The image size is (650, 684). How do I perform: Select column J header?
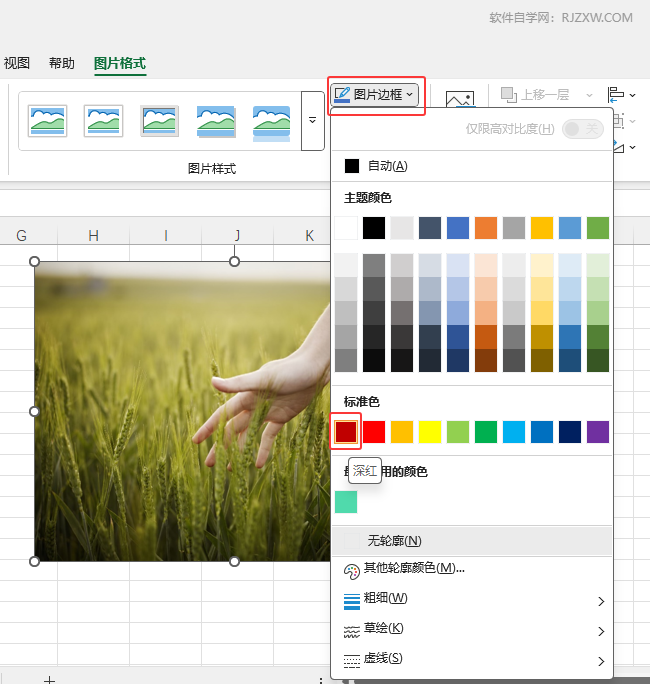(x=237, y=236)
